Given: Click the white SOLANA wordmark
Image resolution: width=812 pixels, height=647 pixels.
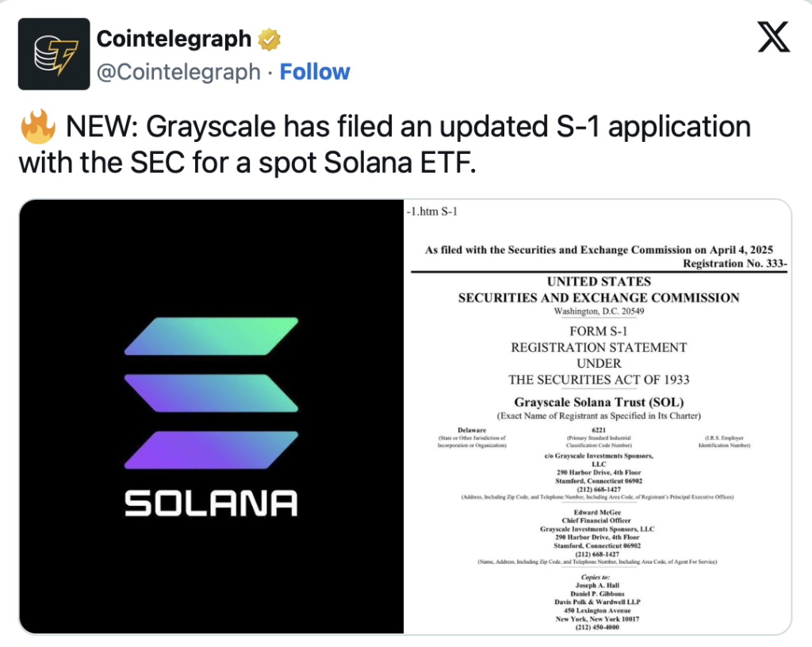Looking at the screenshot, I should click(x=212, y=503).
